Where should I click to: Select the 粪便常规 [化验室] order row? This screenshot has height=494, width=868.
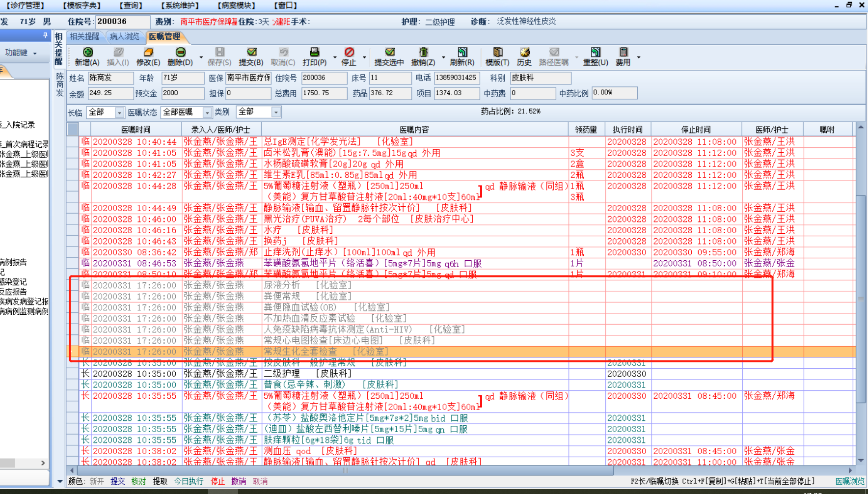pyautogui.click(x=461, y=297)
